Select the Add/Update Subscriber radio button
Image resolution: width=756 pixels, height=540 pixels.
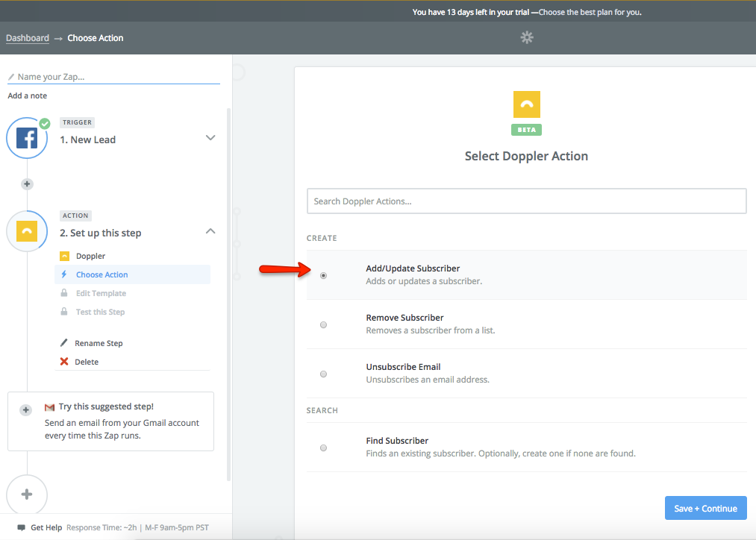pos(323,275)
